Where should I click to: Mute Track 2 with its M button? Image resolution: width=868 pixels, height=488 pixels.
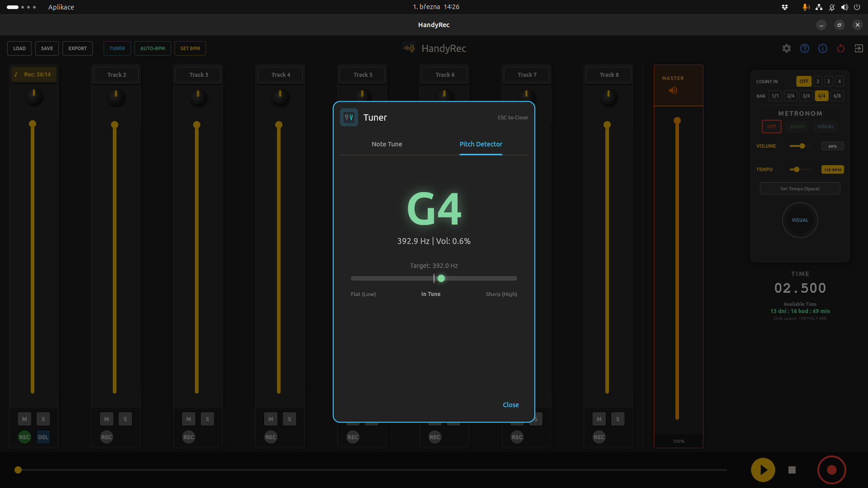point(106,419)
